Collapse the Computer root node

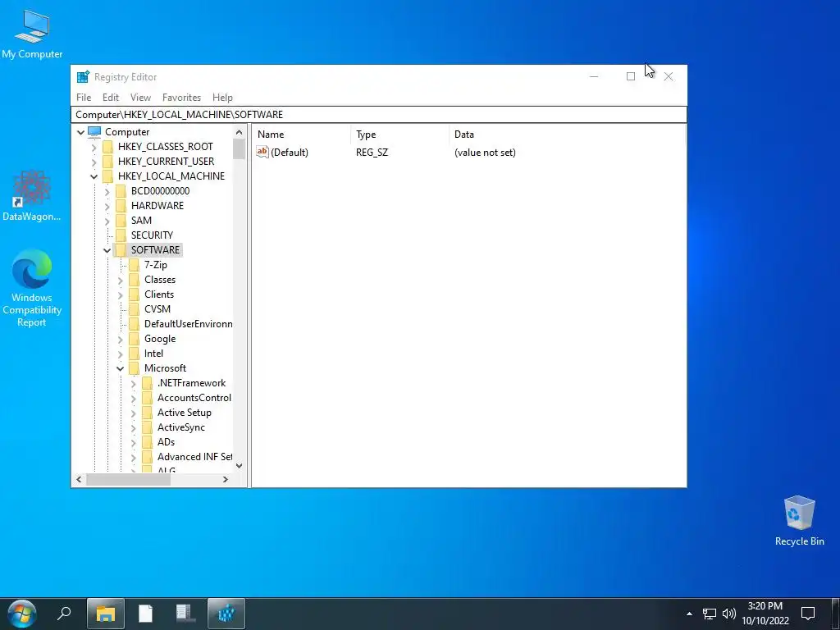coord(81,132)
